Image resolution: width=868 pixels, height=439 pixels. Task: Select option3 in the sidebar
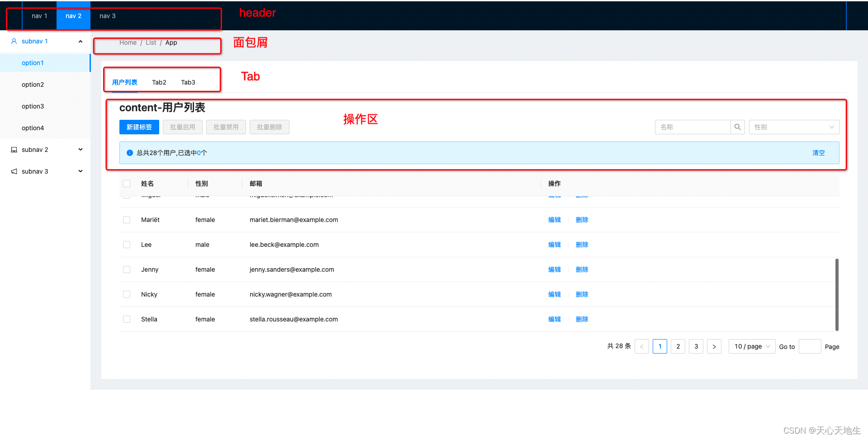click(45, 106)
